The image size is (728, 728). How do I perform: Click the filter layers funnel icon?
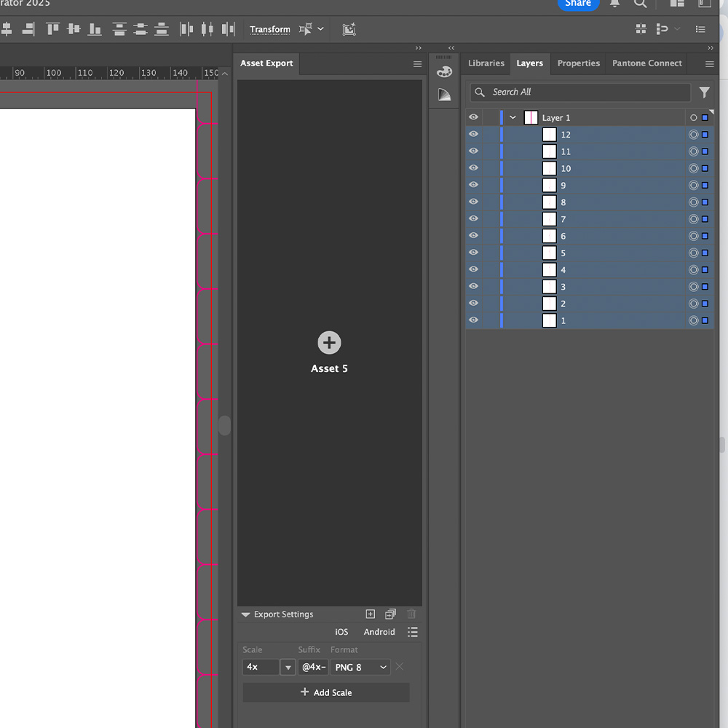(x=704, y=92)
